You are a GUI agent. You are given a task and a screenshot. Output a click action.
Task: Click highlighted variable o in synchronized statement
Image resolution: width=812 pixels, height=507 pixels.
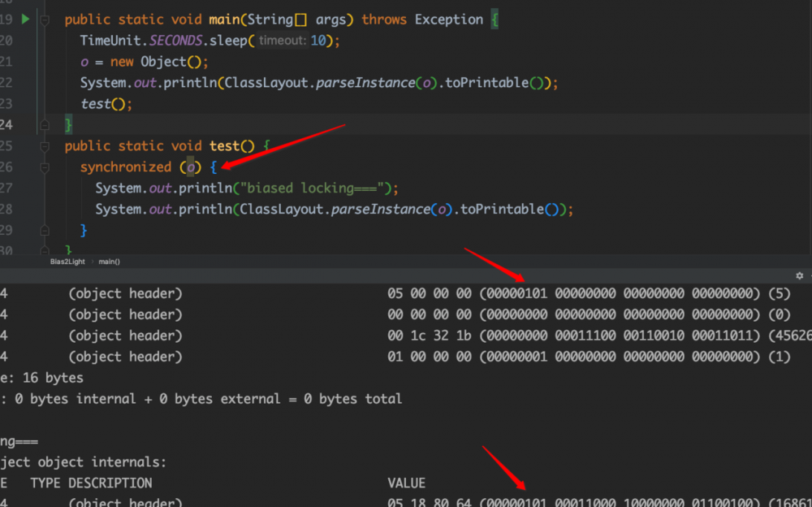point(191,167)
